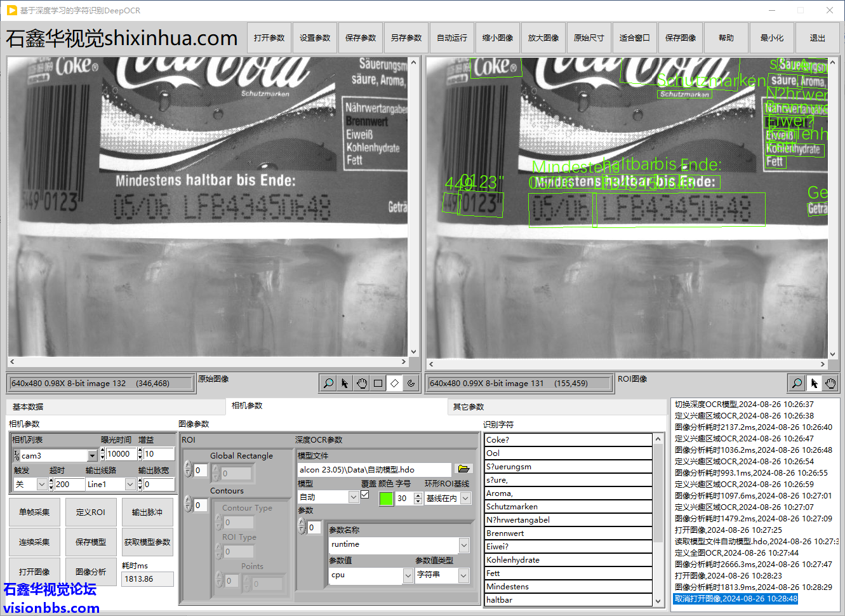Pick the pan hand tool under ROI image

click(x=830, y=383)
